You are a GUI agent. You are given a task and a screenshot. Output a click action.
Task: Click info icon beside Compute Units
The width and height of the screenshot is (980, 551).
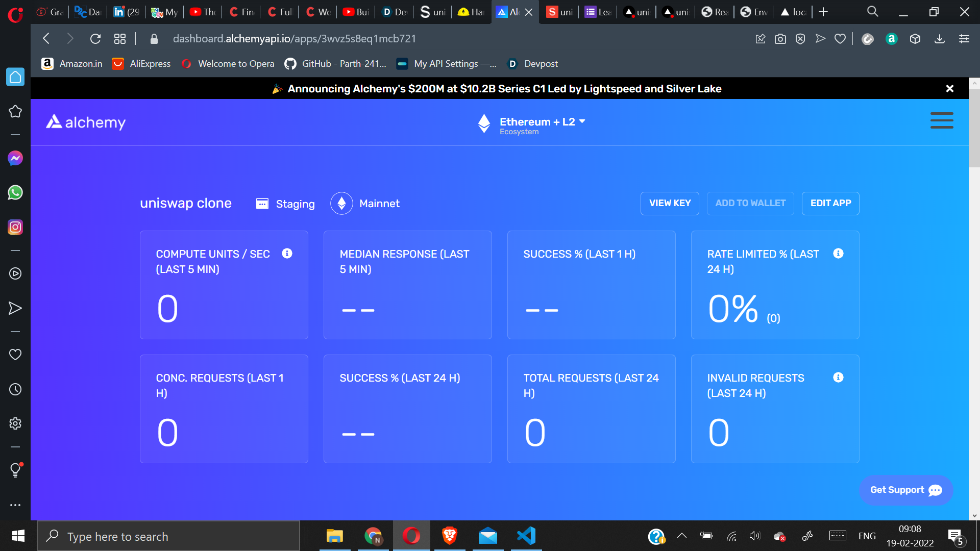[287, 254]
